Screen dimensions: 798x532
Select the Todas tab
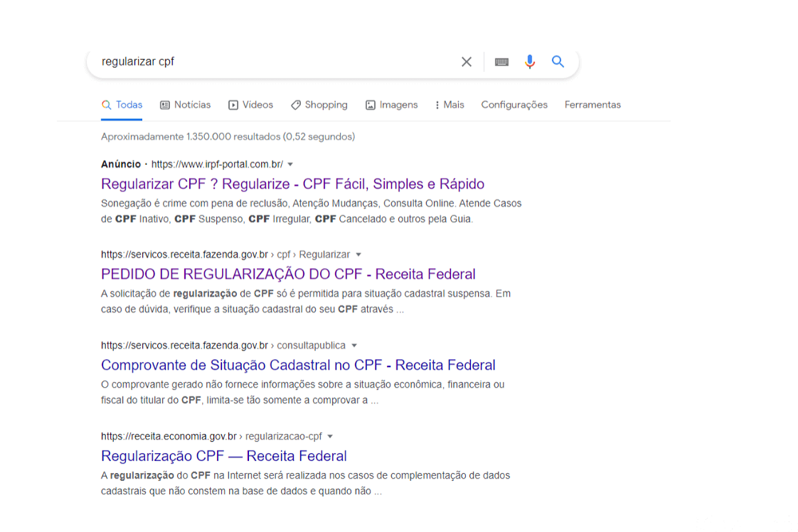click(x=121, y=104)
